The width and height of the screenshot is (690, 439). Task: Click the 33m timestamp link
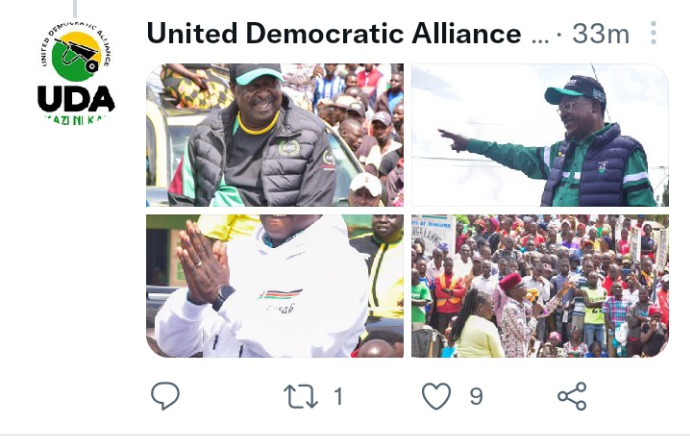click(x=601, y=34)
